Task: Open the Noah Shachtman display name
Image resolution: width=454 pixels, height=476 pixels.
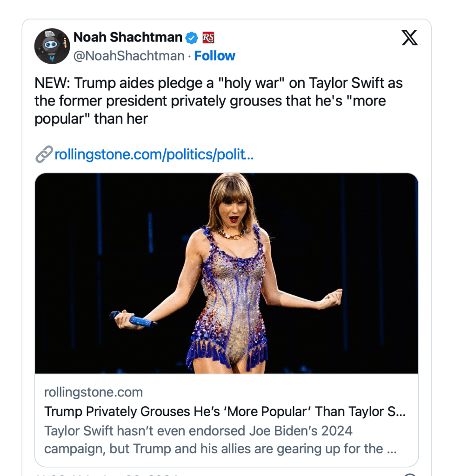Action: click(128, 37)
